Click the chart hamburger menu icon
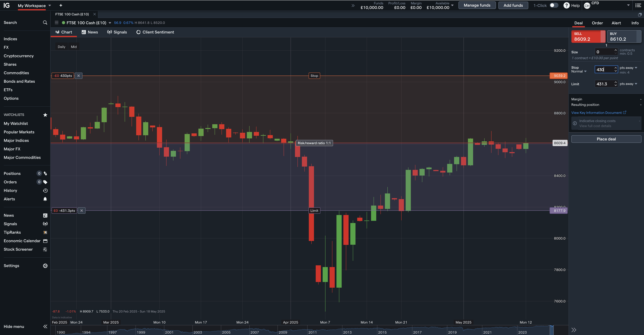This screenshot has height=335, width=644. (x=56, y=23)
